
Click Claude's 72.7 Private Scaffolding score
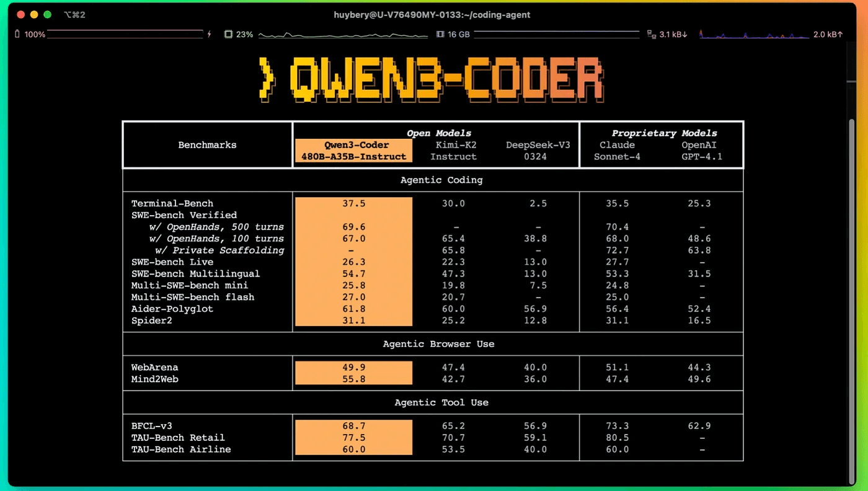tap(617, 250)
